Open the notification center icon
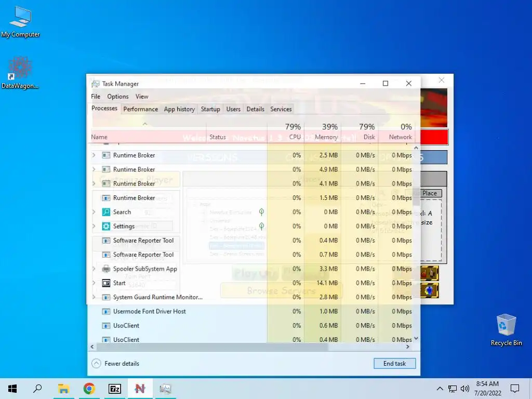The width and height of the screenshot is (532, 399). coord(515,389)
